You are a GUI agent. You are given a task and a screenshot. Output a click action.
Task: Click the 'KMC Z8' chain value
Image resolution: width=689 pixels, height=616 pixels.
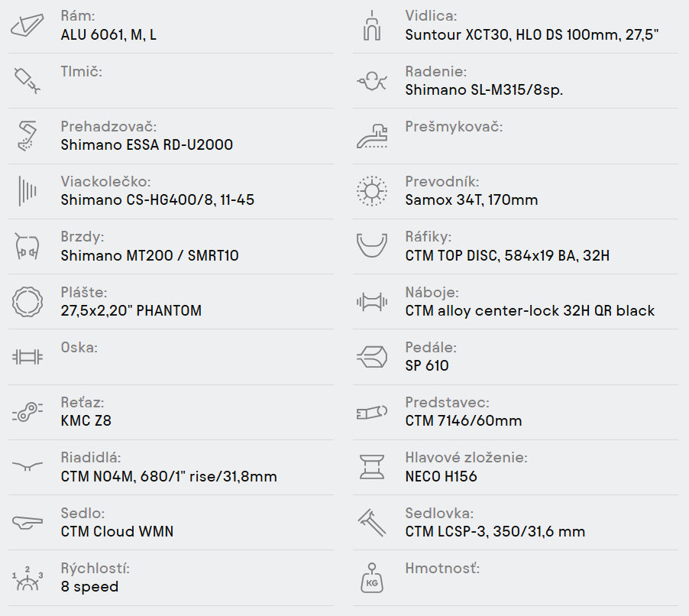pyautogui.click(x=86, y=421)
